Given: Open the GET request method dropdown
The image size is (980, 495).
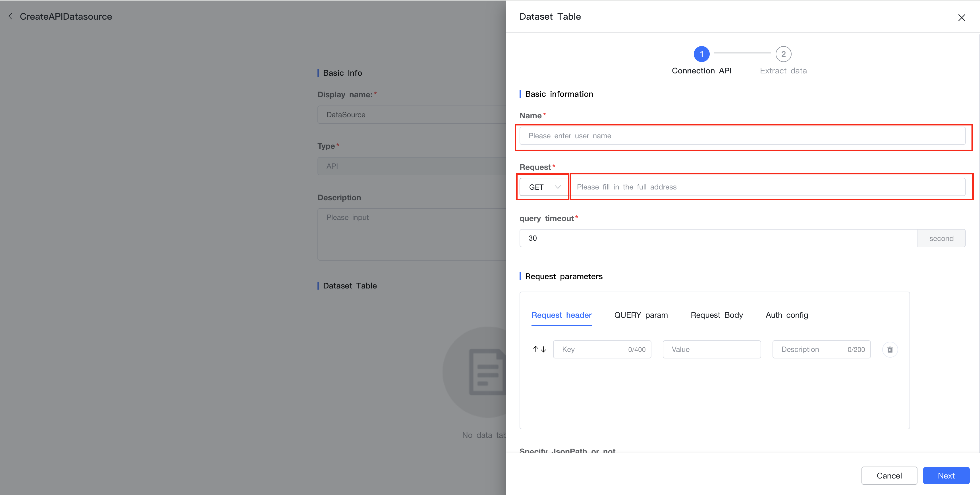Looking at the screenshot, I should click(544, 187).
